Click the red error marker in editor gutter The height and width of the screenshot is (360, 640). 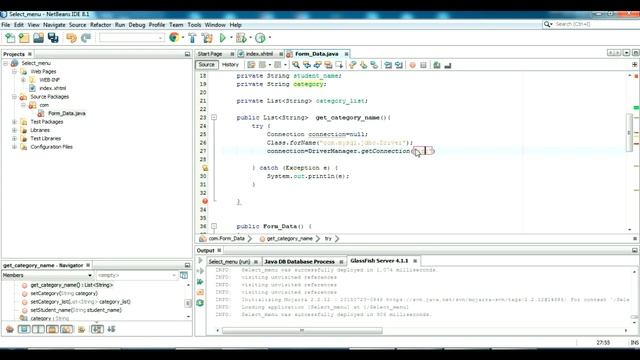pos(205,201)
